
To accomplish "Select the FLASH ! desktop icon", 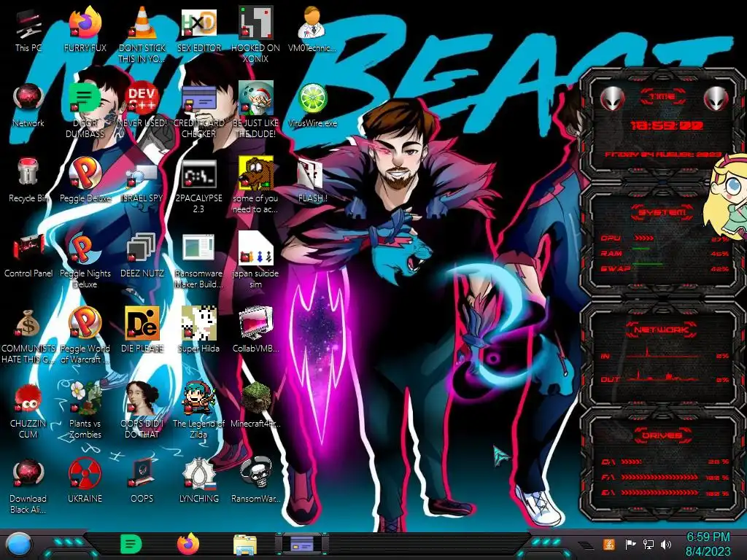I will [x=312, y=181].
